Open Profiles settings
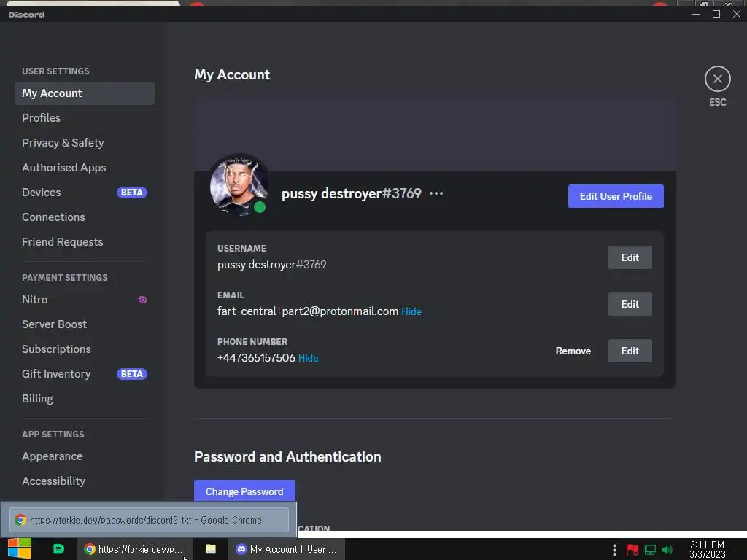This screenshot has height=560, width=747. tap(85, 118)
